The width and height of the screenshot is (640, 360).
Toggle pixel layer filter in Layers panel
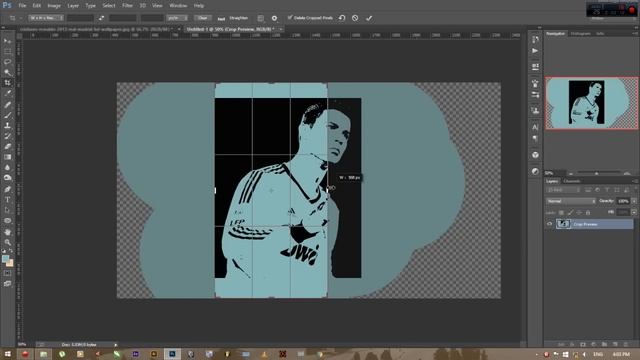[588, 190]
